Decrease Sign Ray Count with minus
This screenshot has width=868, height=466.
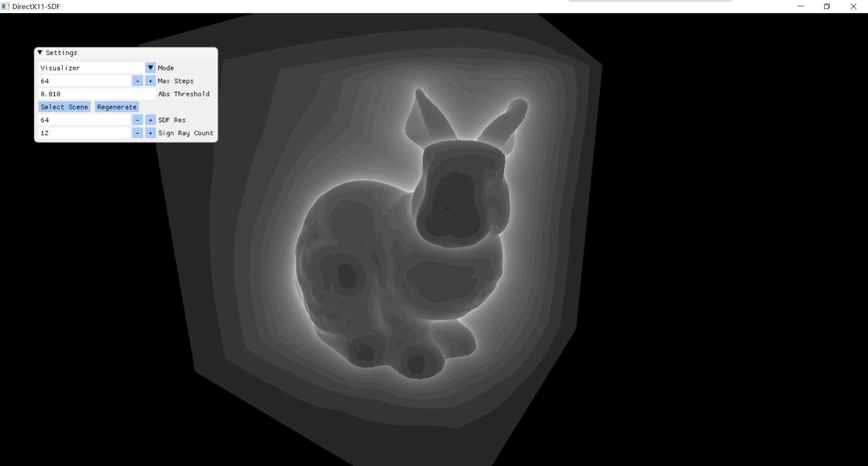tap(137, 133)
